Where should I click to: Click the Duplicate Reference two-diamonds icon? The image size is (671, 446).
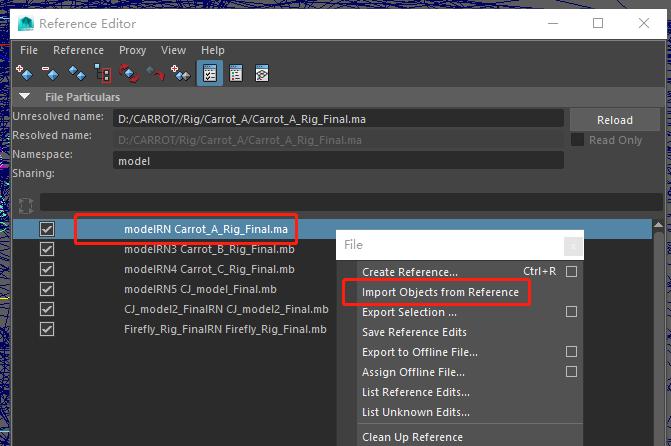coord(77,73)
